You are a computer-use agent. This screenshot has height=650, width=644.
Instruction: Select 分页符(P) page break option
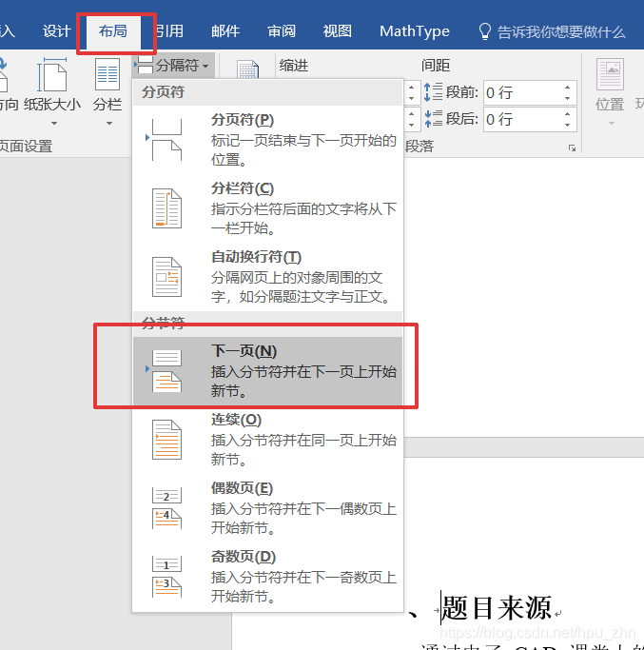pyautogui.click(x=267, y=140)
